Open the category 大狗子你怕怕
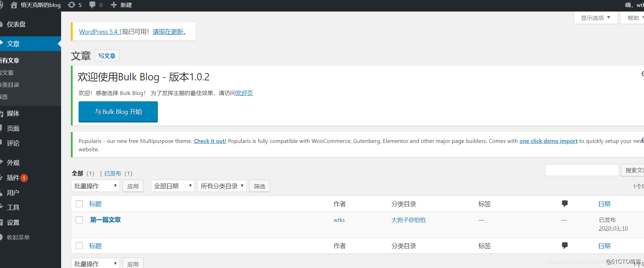Screen dimensions: 644x268 click(x=408, y=220)
